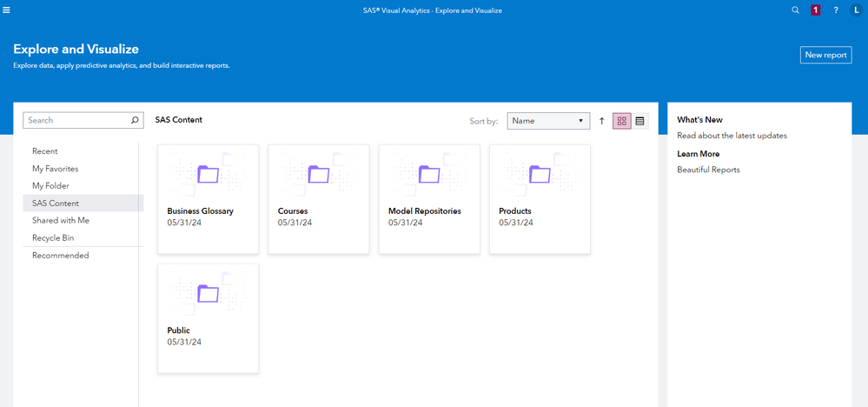Open the Public folder icon
This screenshot has width=868, height=407.
209,293
